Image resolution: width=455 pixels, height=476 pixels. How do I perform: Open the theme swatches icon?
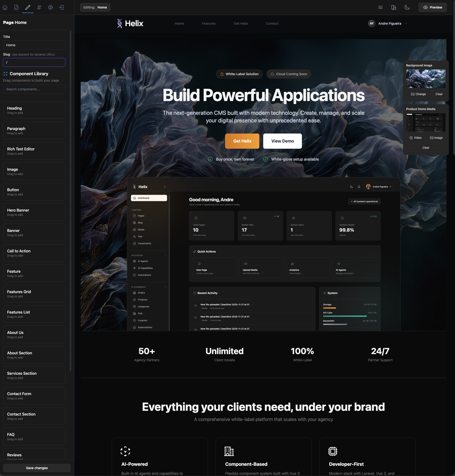pyautogui.click(x=394, y=7)
